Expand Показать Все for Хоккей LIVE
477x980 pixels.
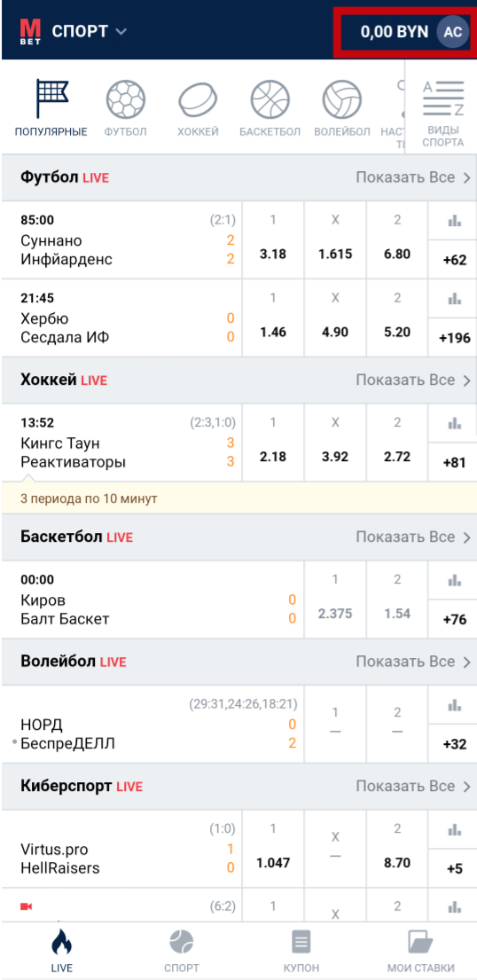(x=412, y=380)
